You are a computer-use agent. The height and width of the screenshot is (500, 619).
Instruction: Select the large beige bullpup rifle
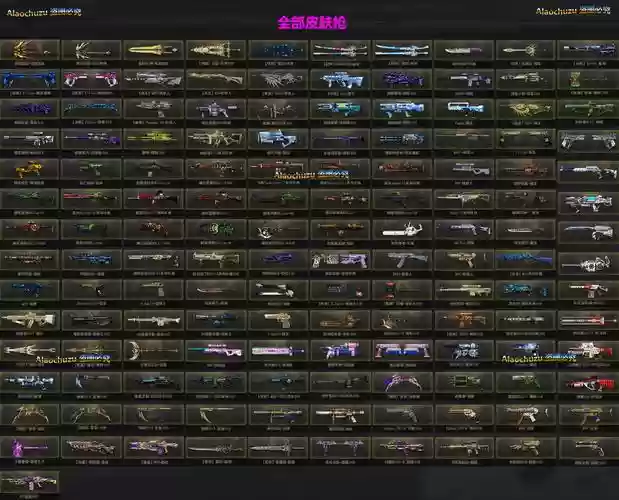pos(29,320)
